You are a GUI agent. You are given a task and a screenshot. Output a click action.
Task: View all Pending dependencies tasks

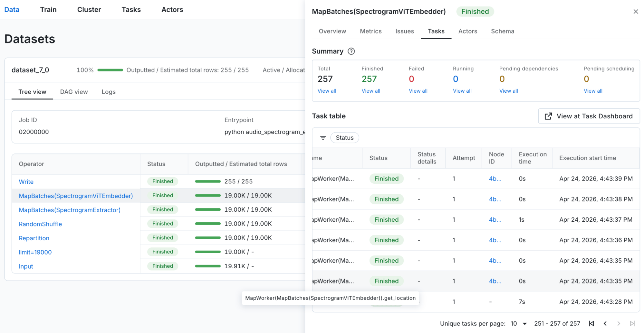pos(508,91)
